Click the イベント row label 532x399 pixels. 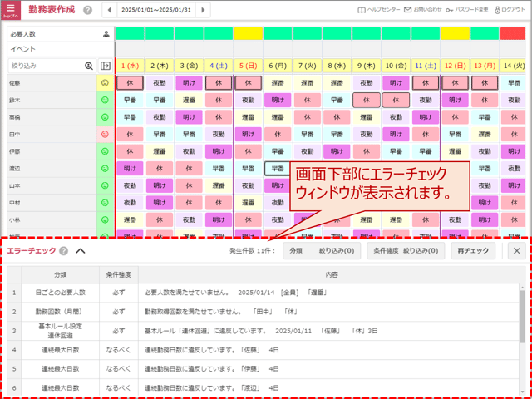22,49
